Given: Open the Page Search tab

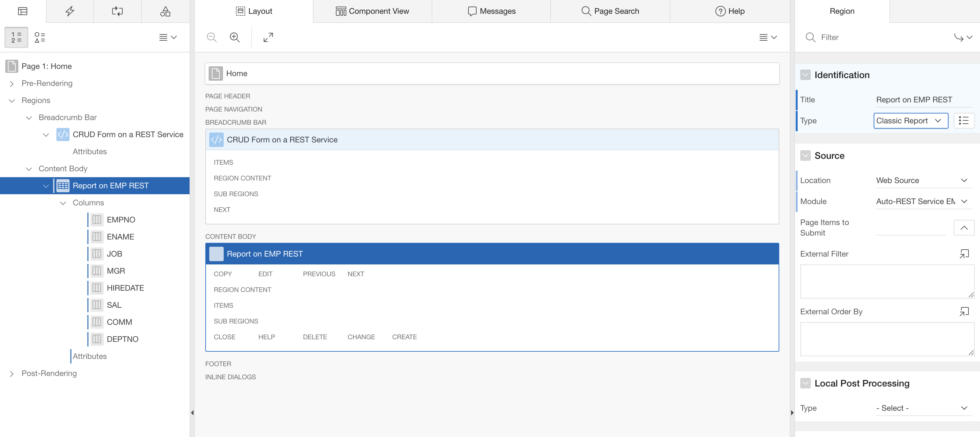Looking at the screenshot, I should 610,11.
